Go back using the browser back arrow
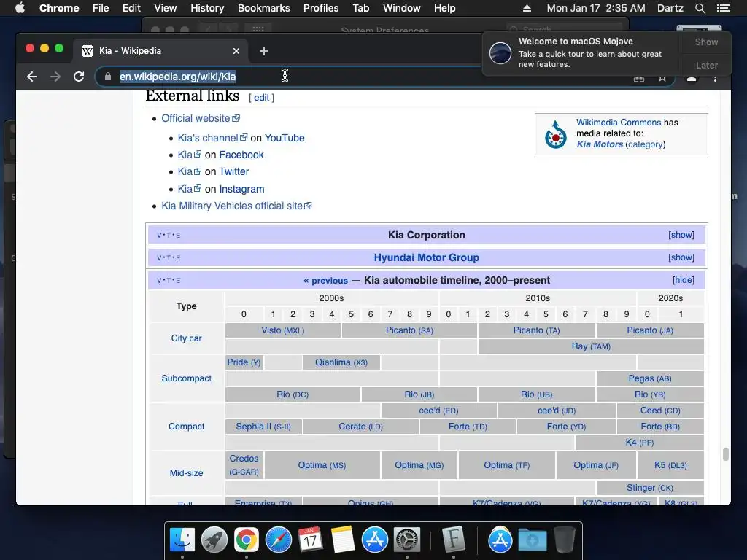The width and height of the screenshot is (747, 560). click(x=32, y=77)
